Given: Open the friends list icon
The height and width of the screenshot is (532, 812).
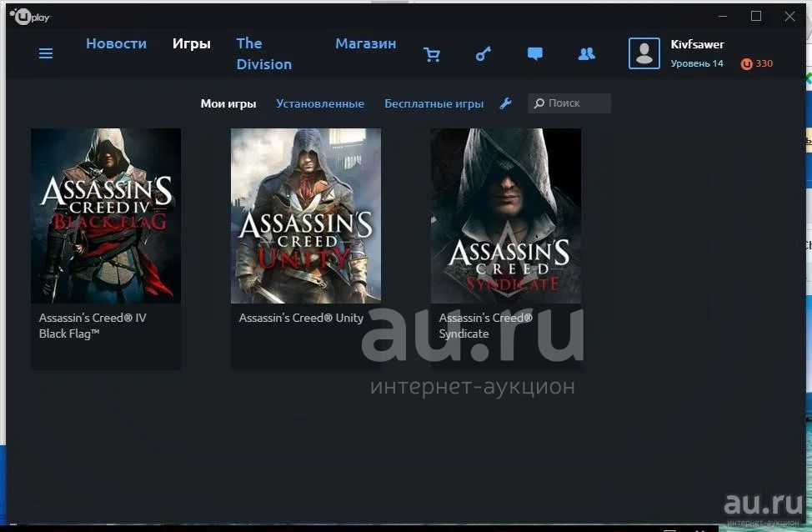Looking at the screenshot, I should pyautogui.click(x=586, y=54).
